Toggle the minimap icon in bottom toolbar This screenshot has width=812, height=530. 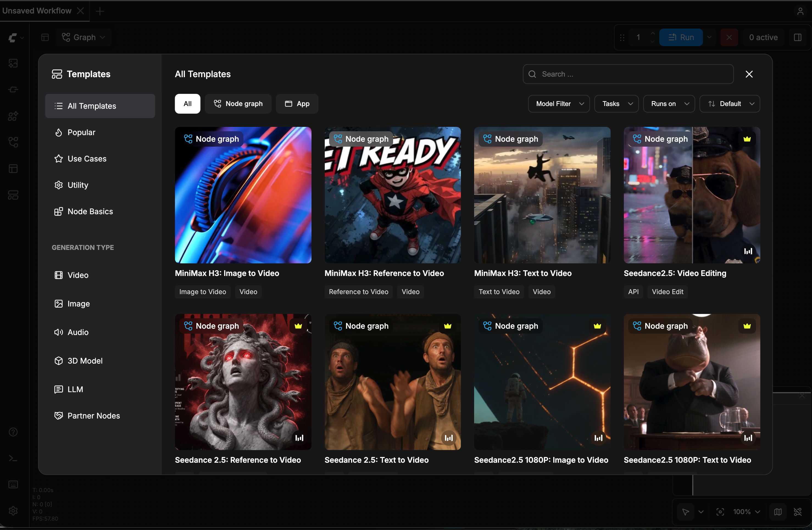pyautogui.click(x=778, y=512)
